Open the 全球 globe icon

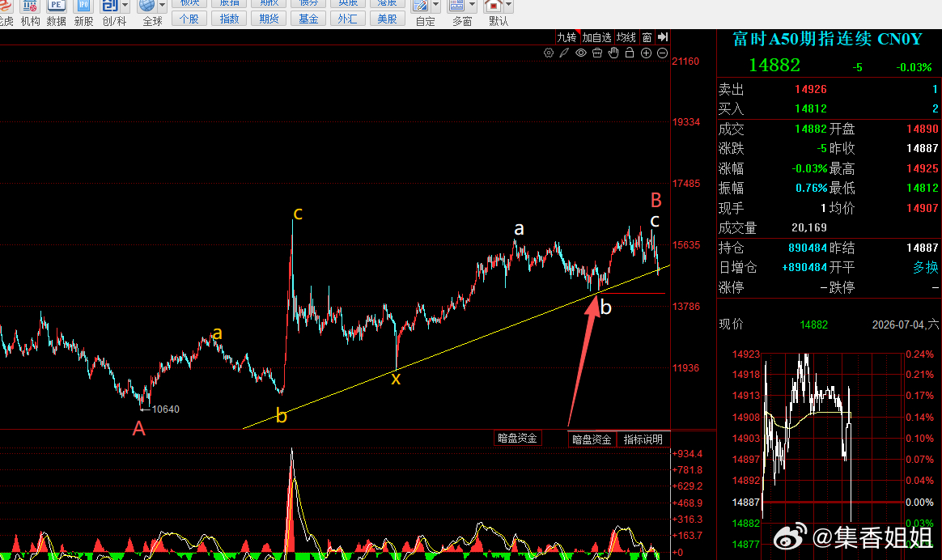[146, 7]
